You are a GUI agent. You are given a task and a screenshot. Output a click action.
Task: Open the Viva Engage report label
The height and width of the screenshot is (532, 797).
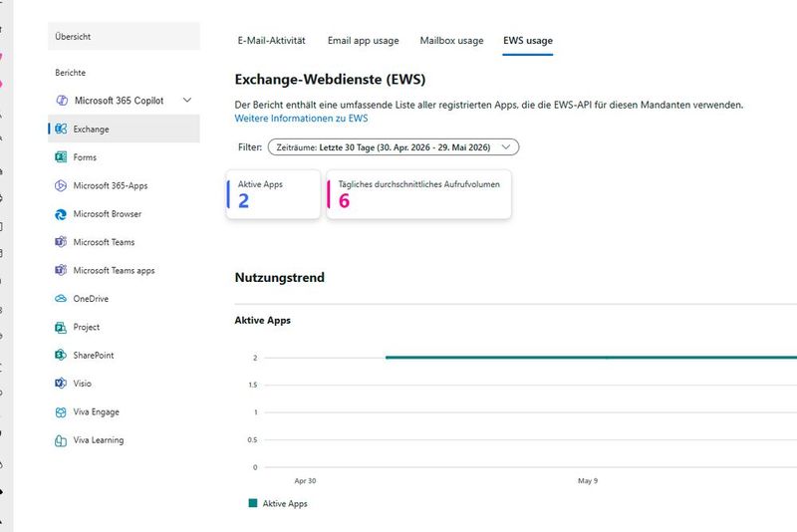pos(96,411)
